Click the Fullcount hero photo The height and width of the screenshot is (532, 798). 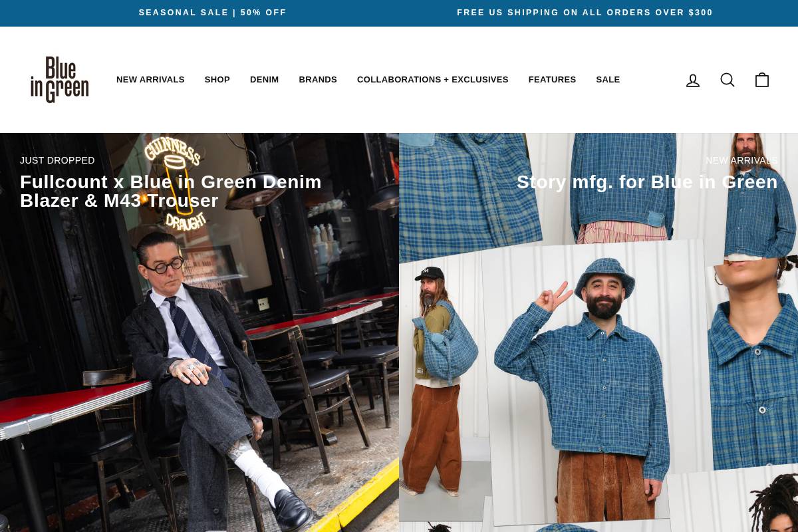coord(199,366)
